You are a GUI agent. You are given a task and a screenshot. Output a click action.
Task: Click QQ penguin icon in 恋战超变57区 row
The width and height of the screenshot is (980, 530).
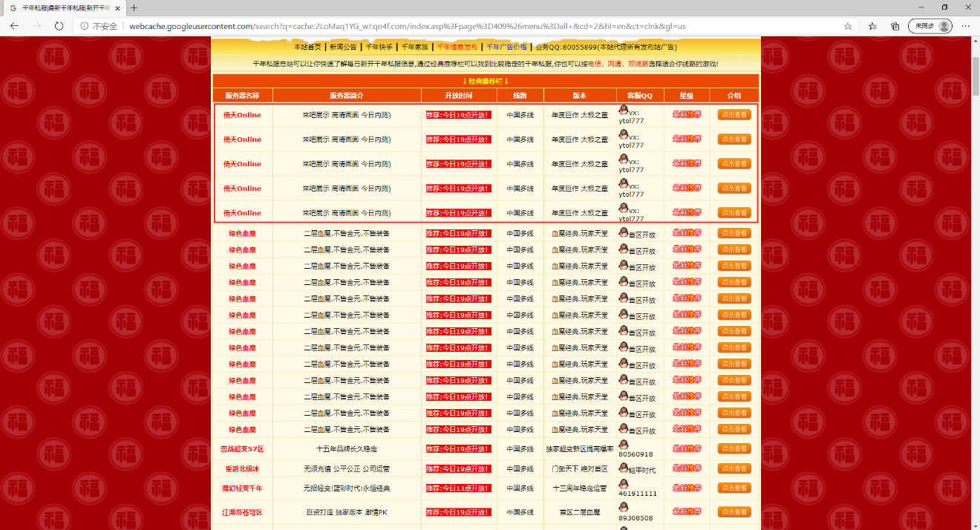[624, 445]
